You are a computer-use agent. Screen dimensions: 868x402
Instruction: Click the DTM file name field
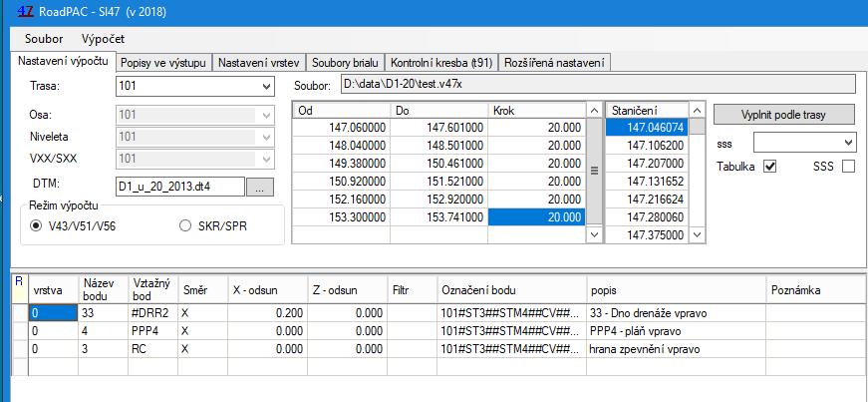180,187
